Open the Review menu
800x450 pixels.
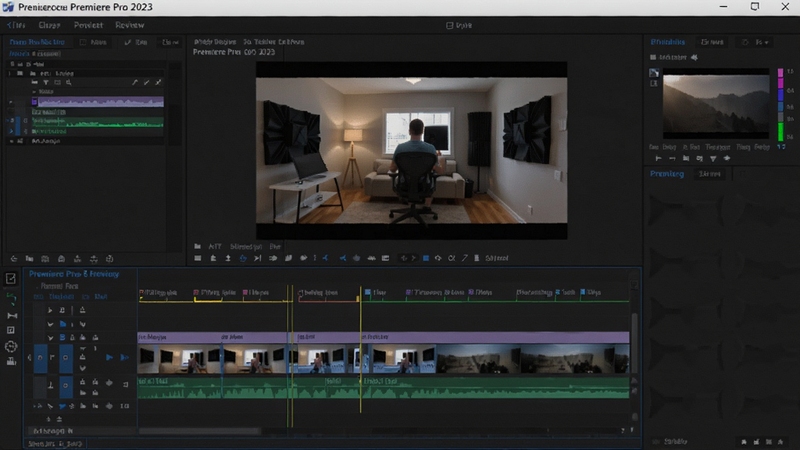(130, 25)
